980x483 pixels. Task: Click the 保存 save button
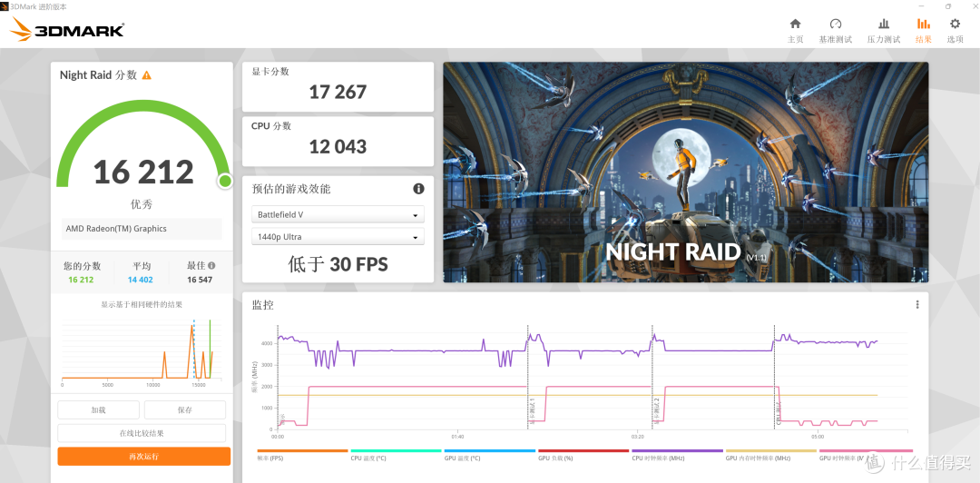(185, 409)
